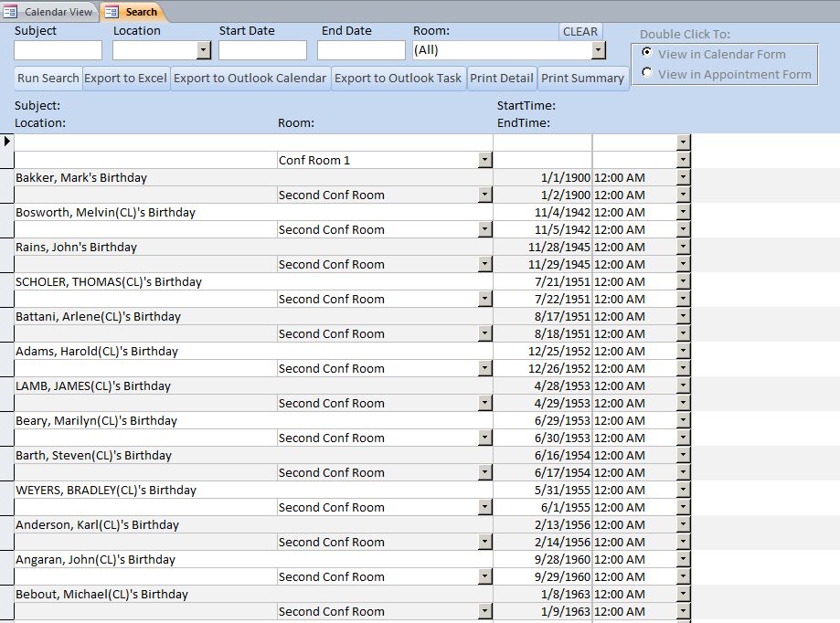840x623 pixels.
Task: Open time dropdown for 8/18/1951 end time
Action: pyautogui.click(x=683, y=333)
